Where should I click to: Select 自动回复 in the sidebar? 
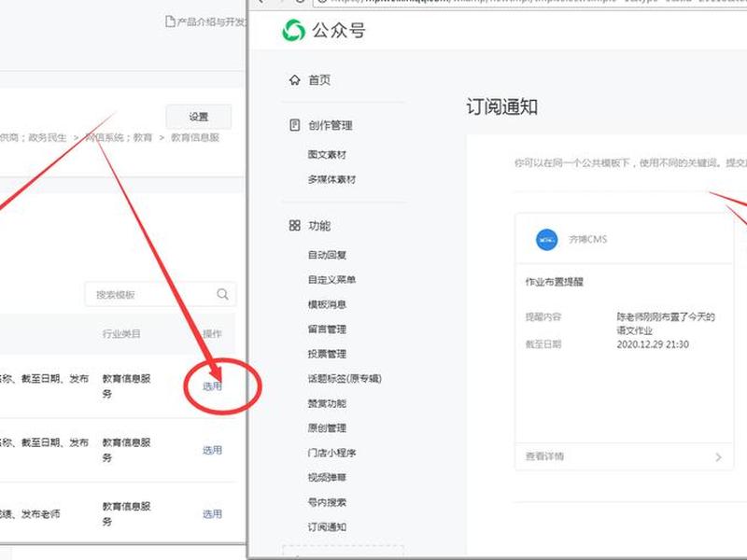pyautogui.click(x=327, y=255)
